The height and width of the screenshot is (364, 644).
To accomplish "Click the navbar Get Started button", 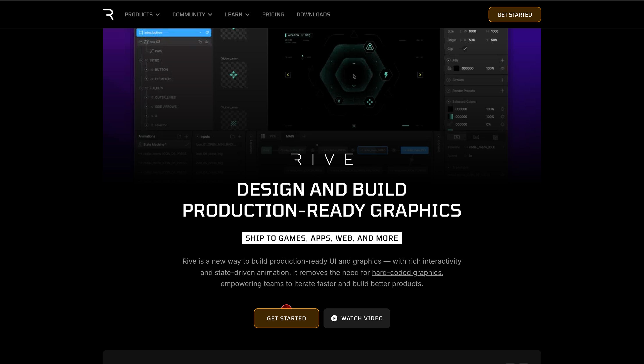I will [515, 14].
